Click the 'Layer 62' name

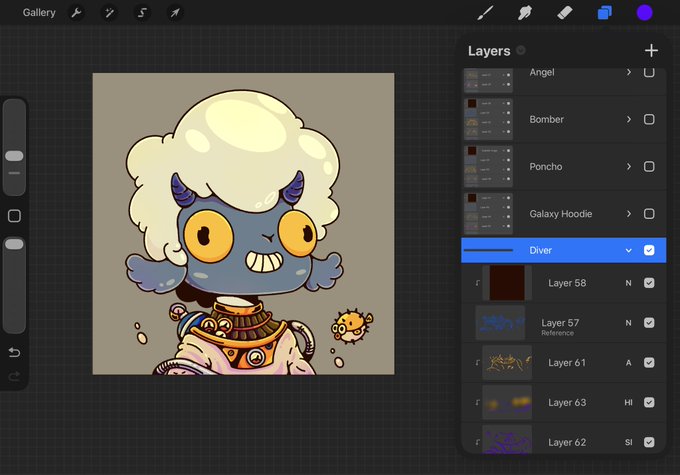tap(567, 442)
